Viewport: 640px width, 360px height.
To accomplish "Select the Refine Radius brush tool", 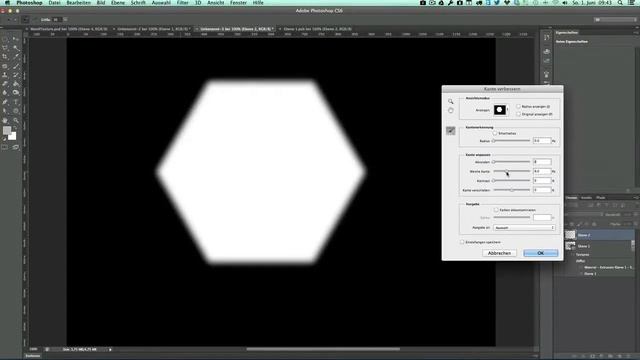I will pos(451,131).
